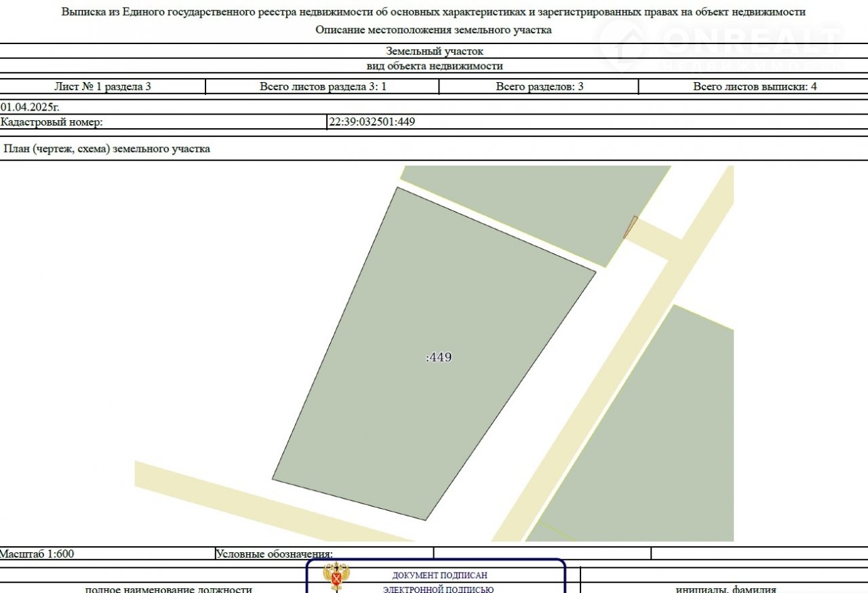Select the :449 land plot label
This screenshot has height=593, width=868.
(439, 358)
